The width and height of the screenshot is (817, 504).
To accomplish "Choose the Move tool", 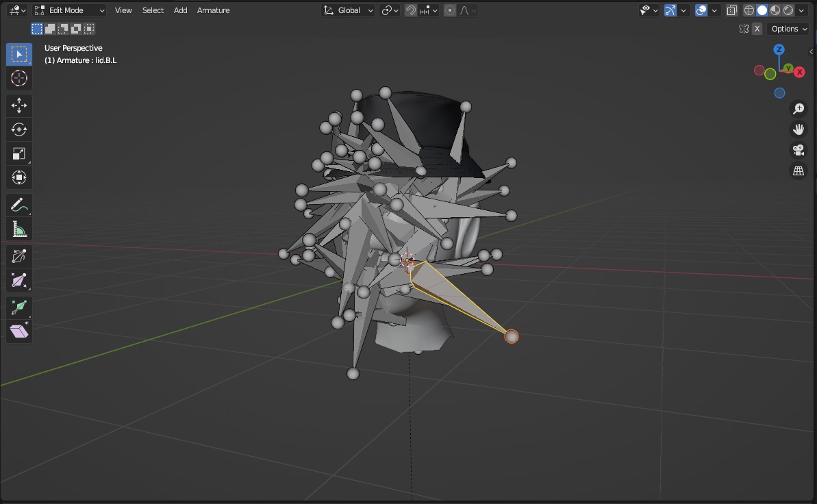I will [19, 106].
